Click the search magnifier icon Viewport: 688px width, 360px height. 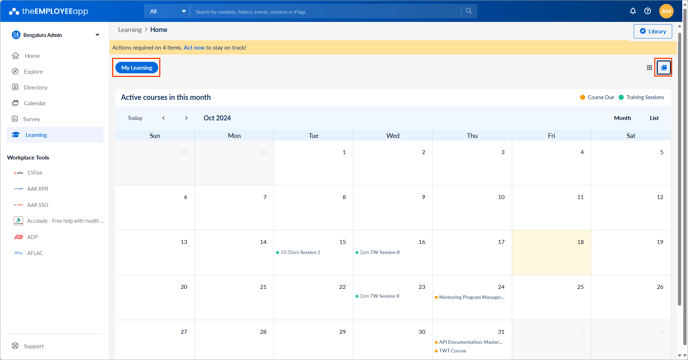469,11
